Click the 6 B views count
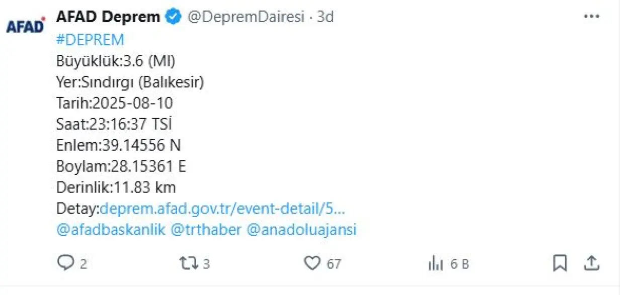Viewport: 644px width, 295px height. (459, 264)
